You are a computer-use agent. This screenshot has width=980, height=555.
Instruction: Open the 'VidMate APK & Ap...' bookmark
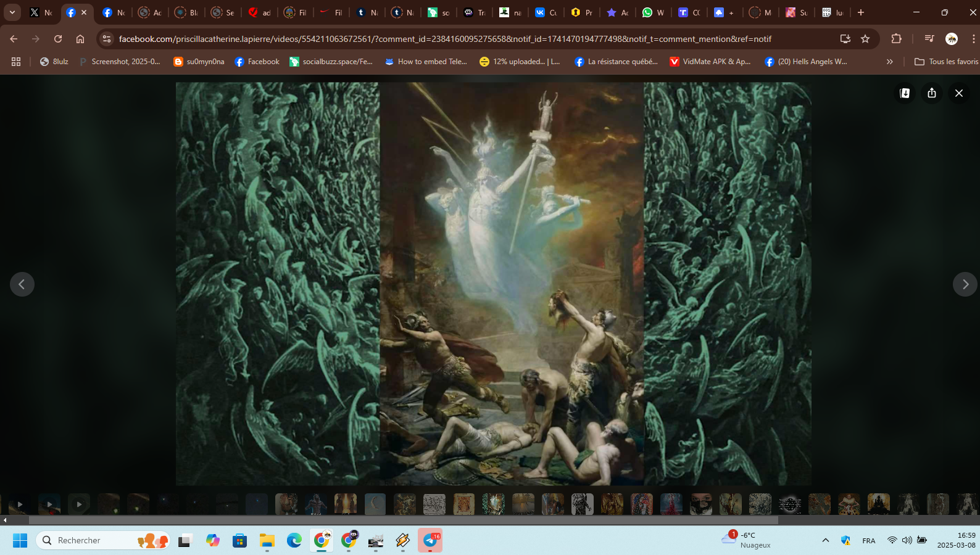coord(710,62)
